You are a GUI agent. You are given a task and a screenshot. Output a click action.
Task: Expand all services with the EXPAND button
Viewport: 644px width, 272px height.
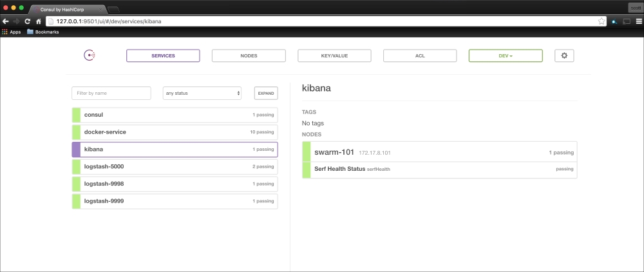[266, 93]
